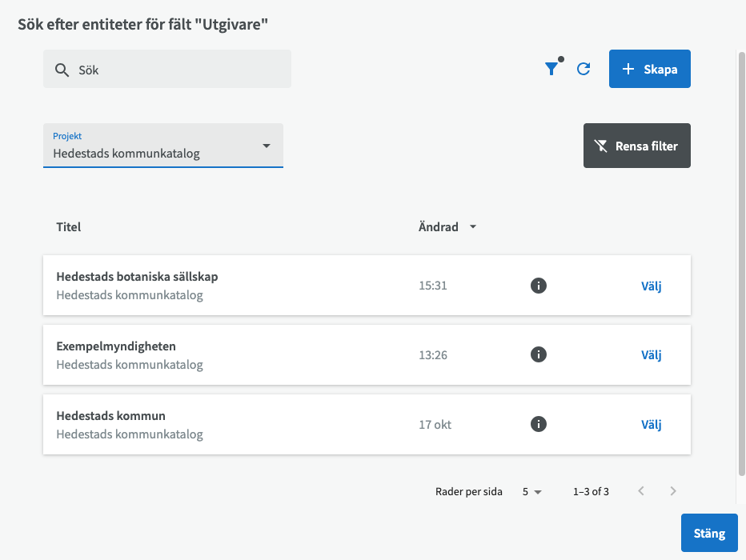This screenshot has width=746, height=560.
Task: Show info for Hedestads botaniska sällskap
Action: (x=539, y=286)
